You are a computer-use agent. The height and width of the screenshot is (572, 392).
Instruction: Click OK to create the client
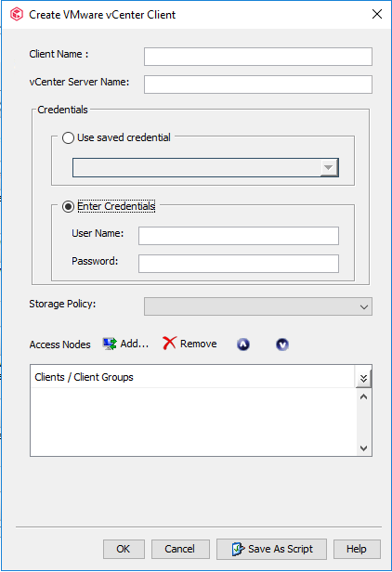point(124,549)
